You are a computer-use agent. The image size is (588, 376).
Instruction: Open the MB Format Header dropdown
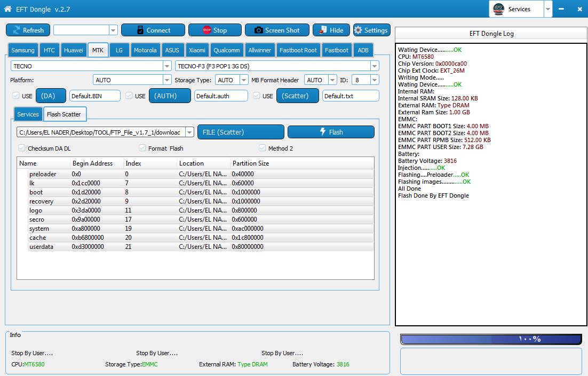[x=332, y=80]
